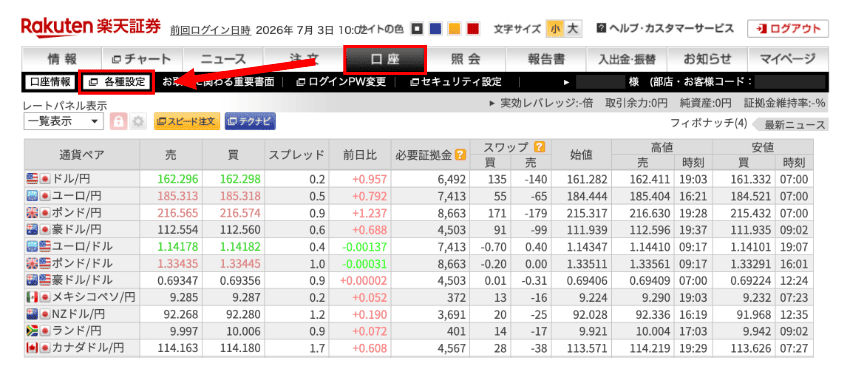Open 各種設定 in the submenu
850x372 pixels.
(x=117, y=82)
